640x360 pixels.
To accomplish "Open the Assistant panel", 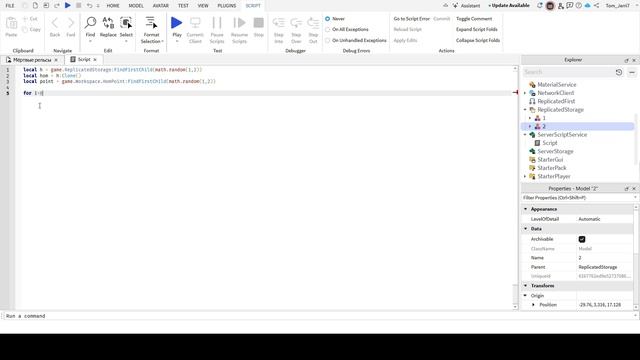I will point(467,6).
